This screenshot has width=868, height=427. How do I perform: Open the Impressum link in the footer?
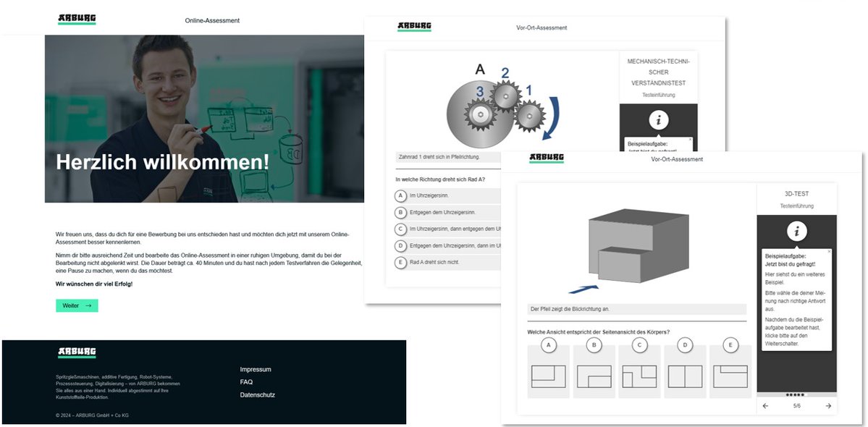[256, 370]
